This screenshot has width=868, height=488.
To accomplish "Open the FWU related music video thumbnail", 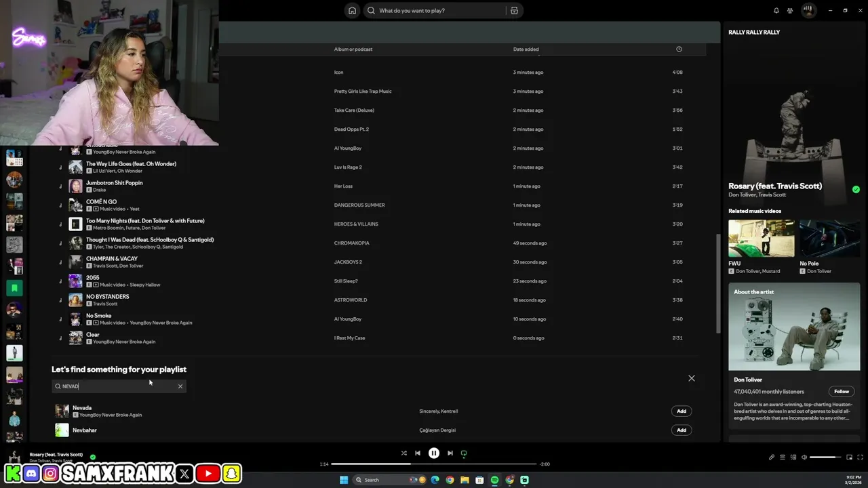I will tap(761, 239).
